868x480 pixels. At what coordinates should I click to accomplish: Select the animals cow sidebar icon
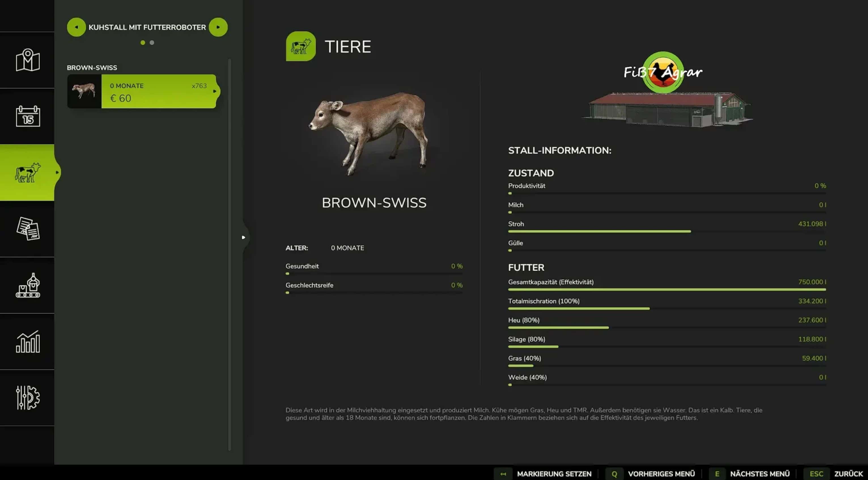point(28,172)
